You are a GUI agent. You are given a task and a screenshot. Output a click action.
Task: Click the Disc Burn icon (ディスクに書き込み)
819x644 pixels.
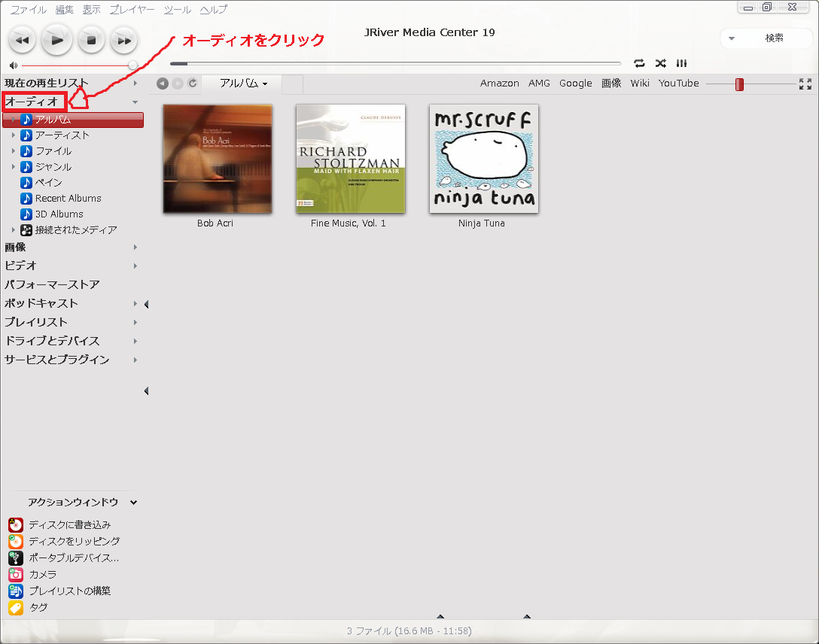tap(16, 524)
